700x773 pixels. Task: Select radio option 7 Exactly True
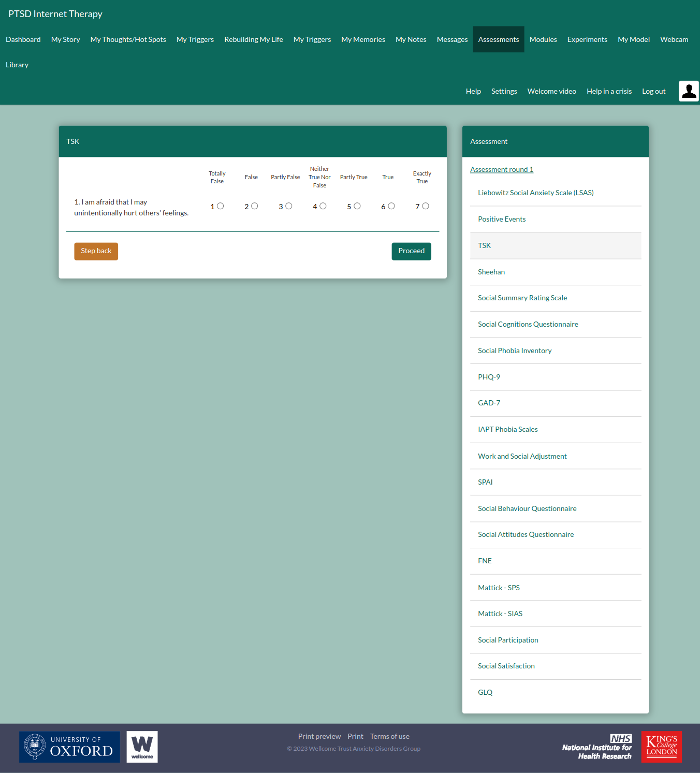(425, 206)
